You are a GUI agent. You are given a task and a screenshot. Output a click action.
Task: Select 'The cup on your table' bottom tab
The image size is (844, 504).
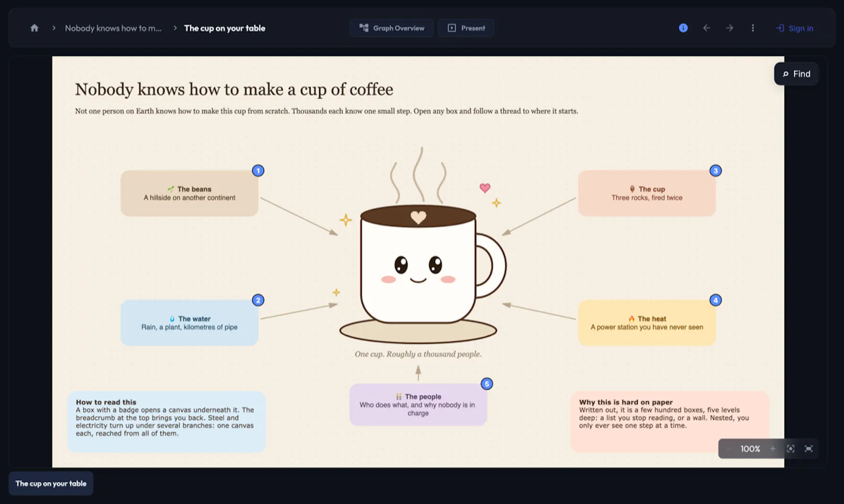(51, 483)
